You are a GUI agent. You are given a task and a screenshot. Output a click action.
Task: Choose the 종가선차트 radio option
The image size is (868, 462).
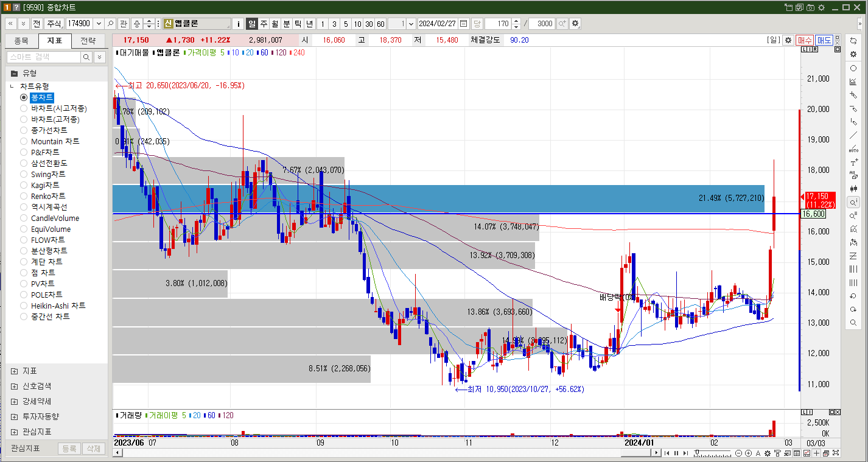click(24, 130)
